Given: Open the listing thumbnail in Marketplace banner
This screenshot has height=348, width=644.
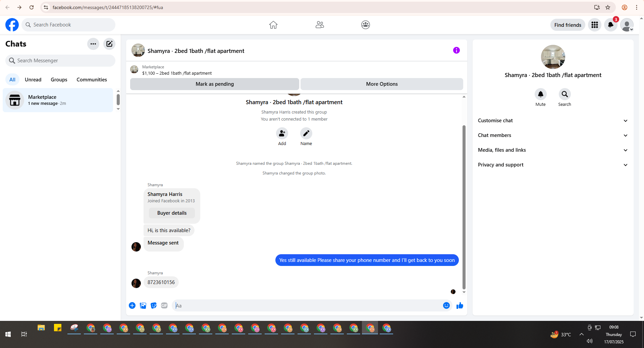Looking at the screenshot, I should pos(134,69).
